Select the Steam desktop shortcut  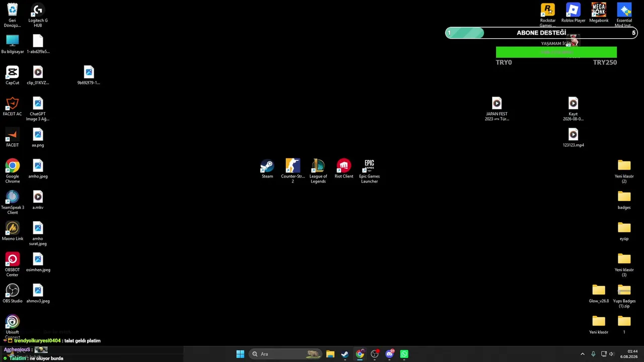coord(267,169)
